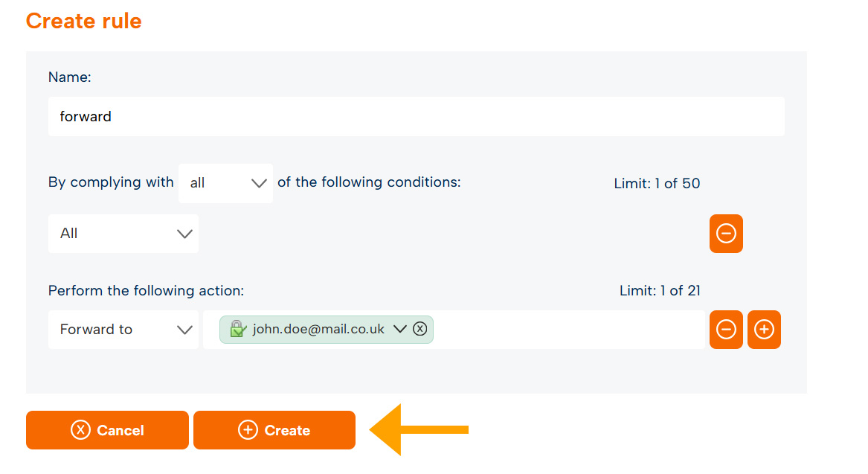Open the 'all' complying-with dropdown
Screen dimensions: 868x474
point(226,183)
